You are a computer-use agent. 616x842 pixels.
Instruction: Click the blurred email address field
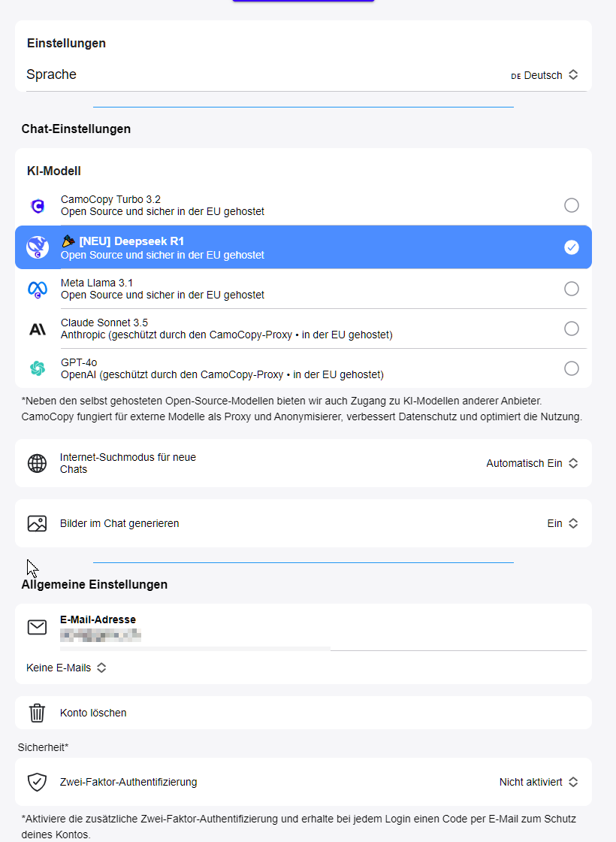tap(101, 636)
